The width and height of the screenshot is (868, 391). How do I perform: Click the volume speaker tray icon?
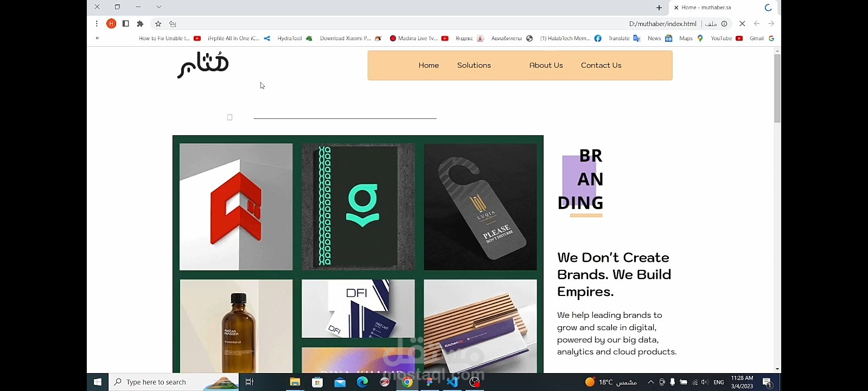point(705,382)
